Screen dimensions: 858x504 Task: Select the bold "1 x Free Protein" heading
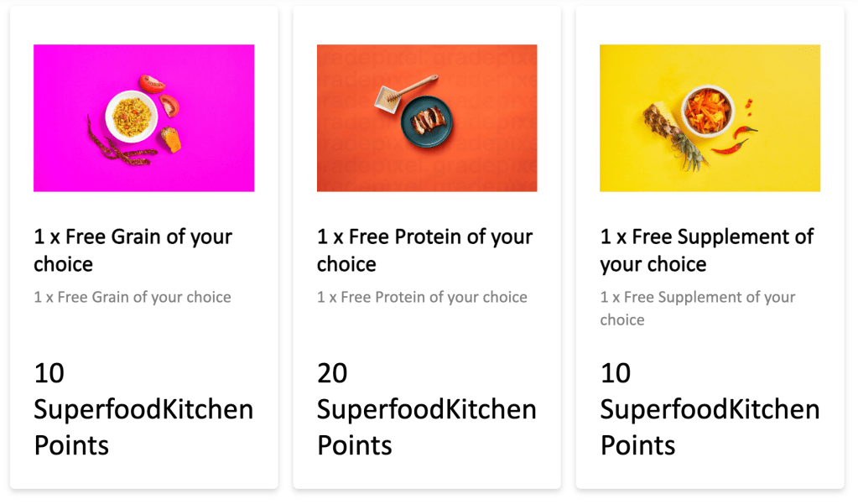[424, 250]
